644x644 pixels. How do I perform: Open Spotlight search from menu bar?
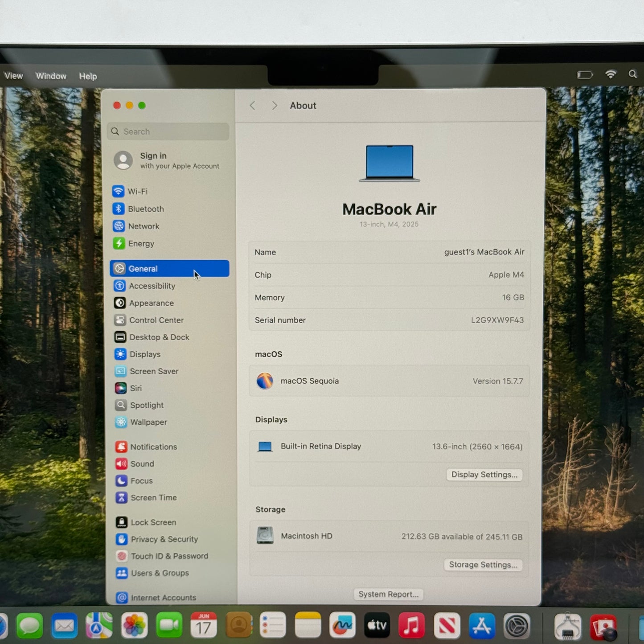[632, 74]
